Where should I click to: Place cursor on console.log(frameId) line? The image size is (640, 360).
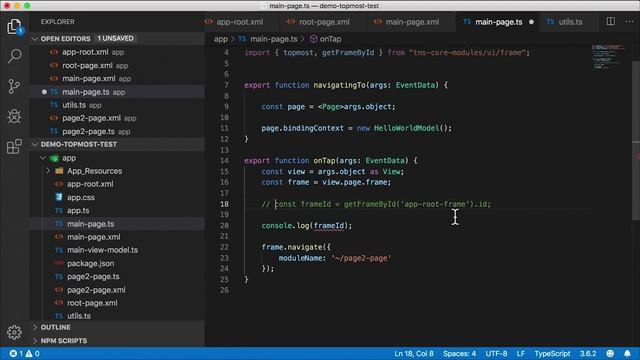click(x=307, y=226)
